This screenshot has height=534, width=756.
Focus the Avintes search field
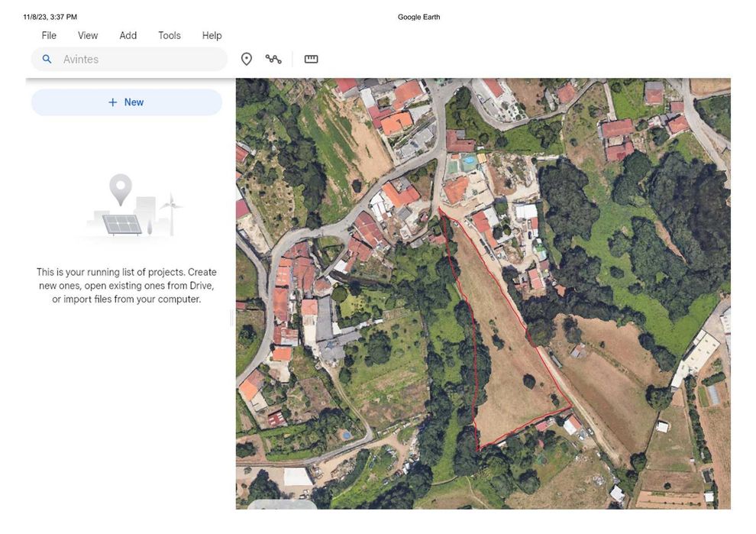pyautogui.click(x=129, y=60)
